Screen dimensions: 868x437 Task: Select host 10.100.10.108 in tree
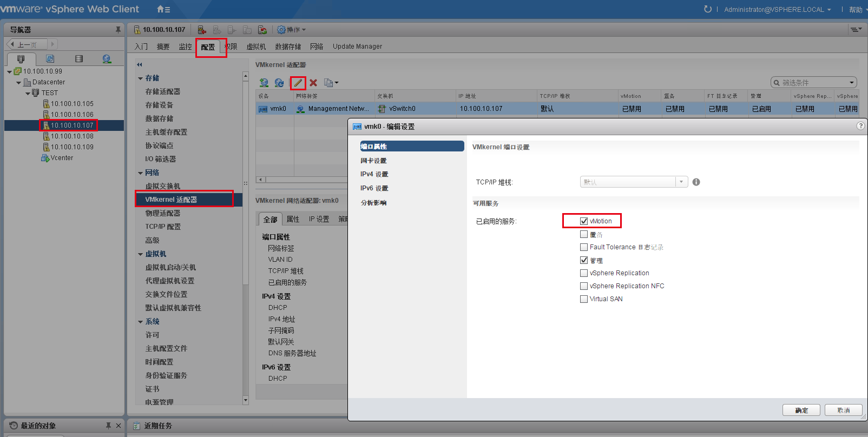[x=72, y=136]
